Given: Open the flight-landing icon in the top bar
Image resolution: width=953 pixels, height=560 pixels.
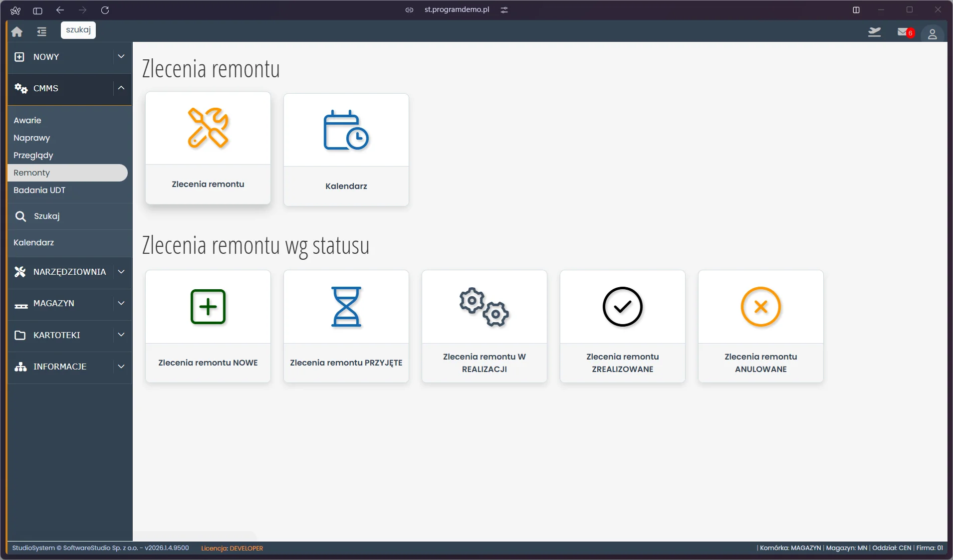Looking at the screenshot, I should 874,32.
